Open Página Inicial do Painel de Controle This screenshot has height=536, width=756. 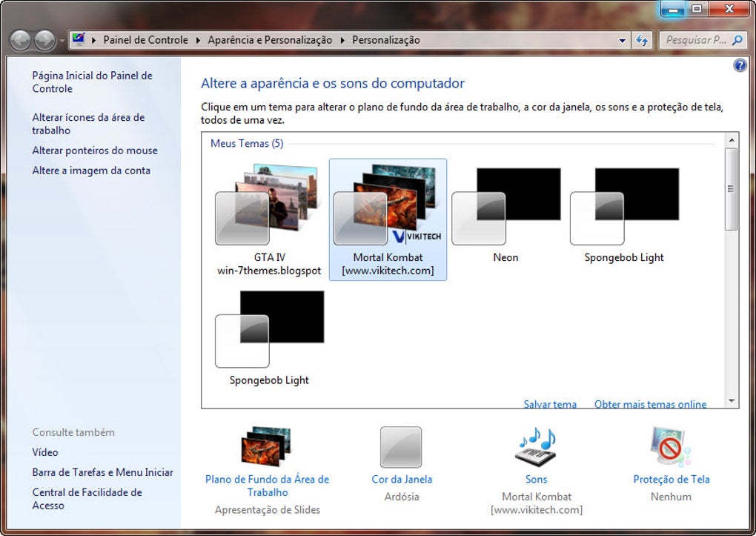coord(92,82)
